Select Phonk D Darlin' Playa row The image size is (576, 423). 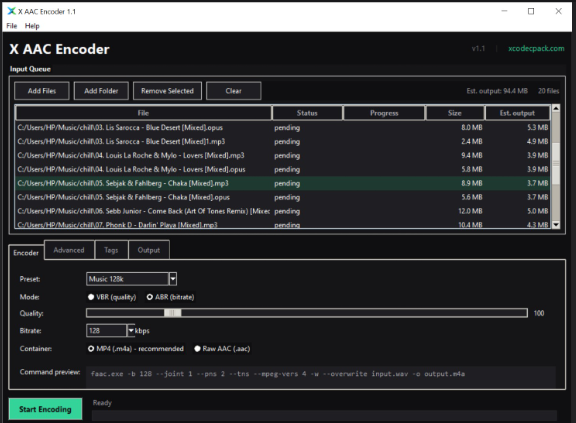click(282, 224)
